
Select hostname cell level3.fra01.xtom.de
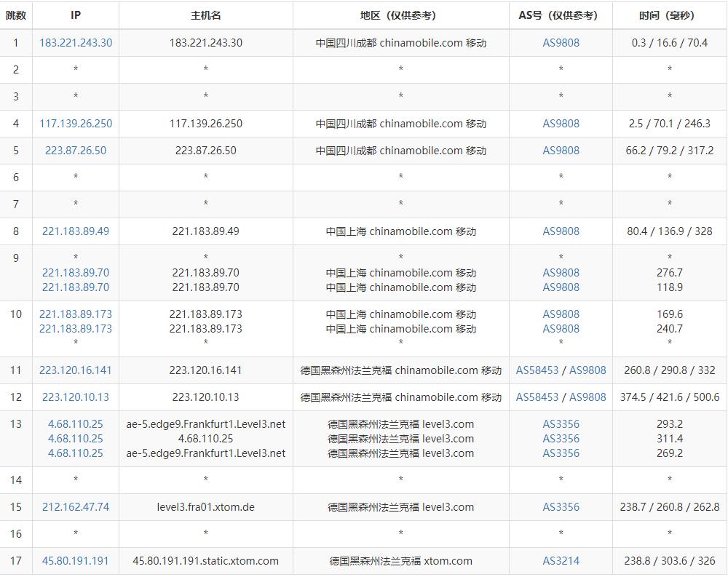tap(206, 507)
